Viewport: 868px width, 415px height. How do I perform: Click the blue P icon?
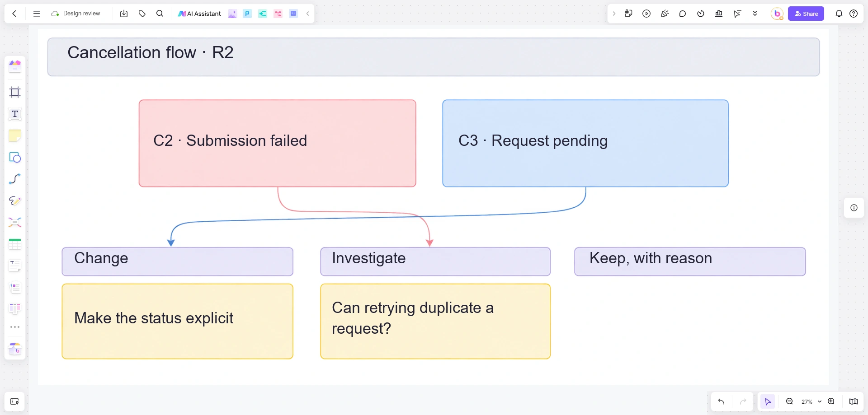[x=247, y=14]
